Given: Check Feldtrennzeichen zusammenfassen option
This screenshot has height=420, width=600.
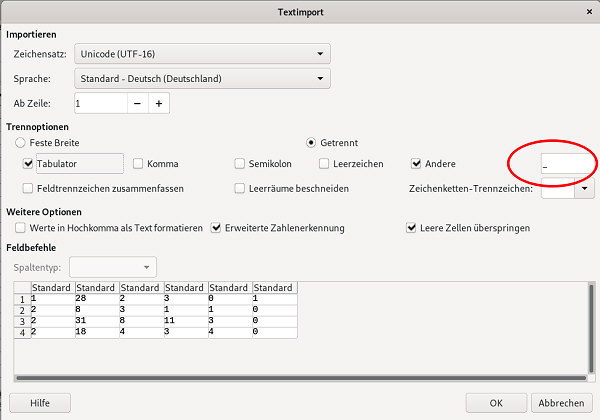Looking at the screenshot, I should pos(28,188).
